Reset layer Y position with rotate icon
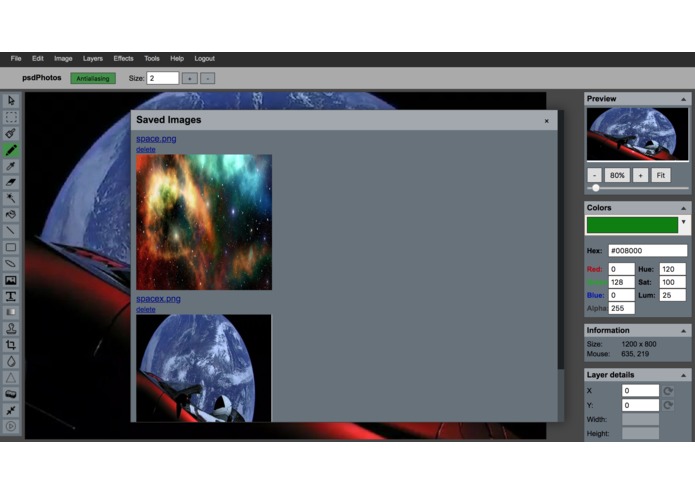Image resolution: width=695 pixels, height=494 pixels. pyautogui.click(x=668, y=405)
